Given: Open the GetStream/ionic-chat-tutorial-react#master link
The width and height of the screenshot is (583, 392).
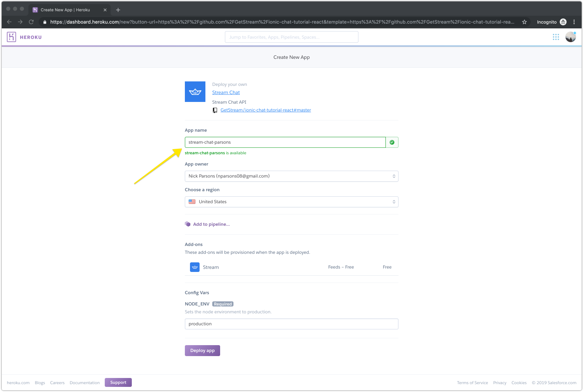Looking at the screenshot, I should click(266, 110).
